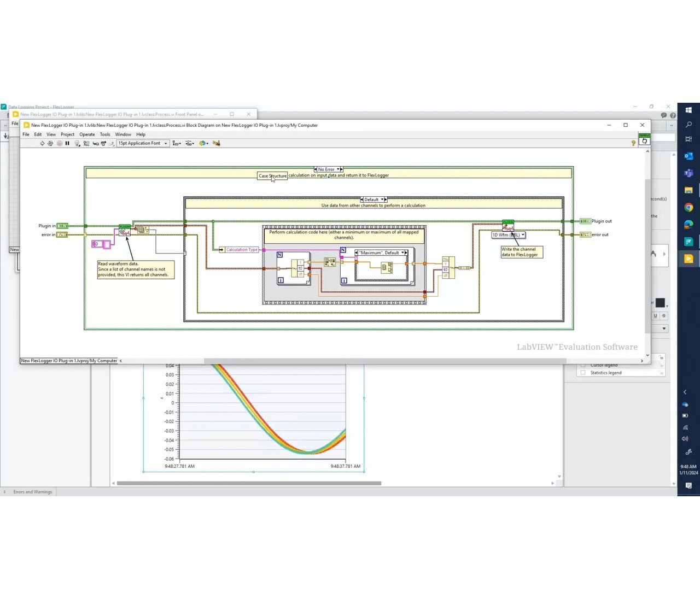Toggle Underline formatting in FlexLogger panel
Viewport: 700px width, 599px height.
pos(656,316)
